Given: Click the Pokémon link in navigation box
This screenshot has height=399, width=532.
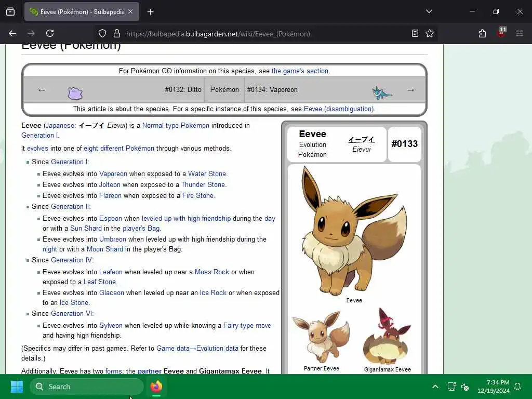Looking at the screenshot, I should coord(224,89).
